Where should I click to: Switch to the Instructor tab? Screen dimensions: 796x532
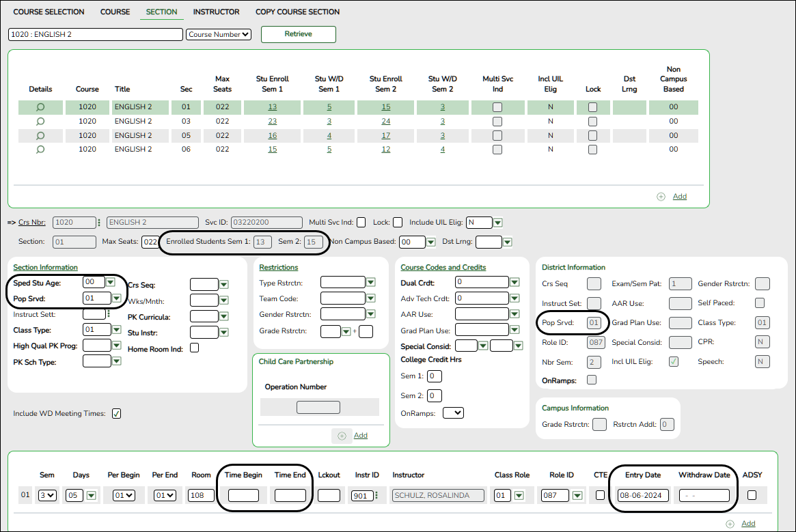[x=216, y=12]
